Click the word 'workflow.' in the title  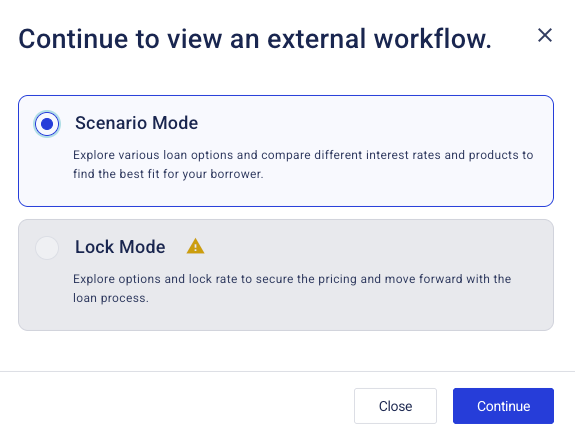tap(432, 39)
